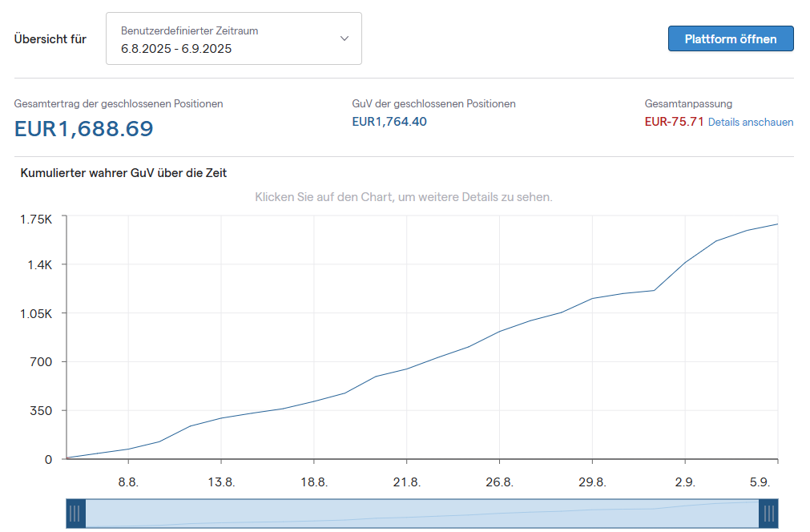Click the 5.9. date label on axis

(759, 482)
